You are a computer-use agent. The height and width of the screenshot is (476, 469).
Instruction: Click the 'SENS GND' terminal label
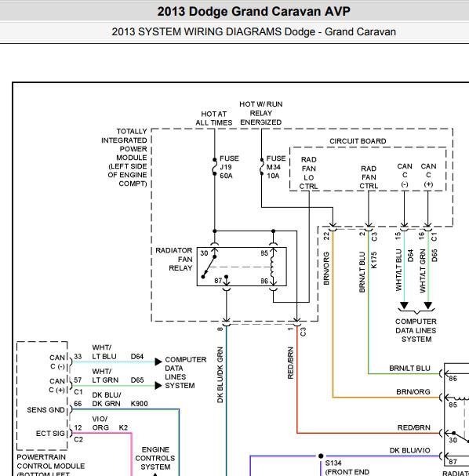tap(45, 410)
